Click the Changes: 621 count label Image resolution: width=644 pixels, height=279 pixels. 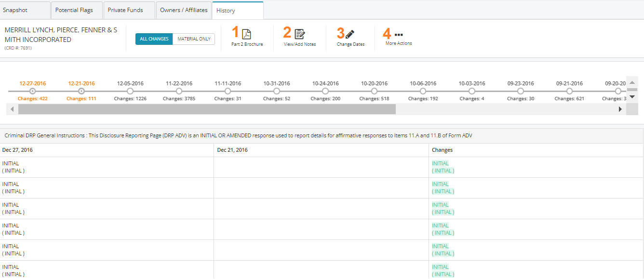click(570, 99)
